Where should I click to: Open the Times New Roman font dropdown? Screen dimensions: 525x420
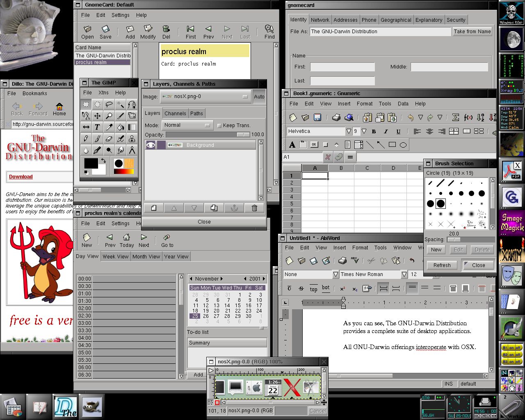pos(404,274)
